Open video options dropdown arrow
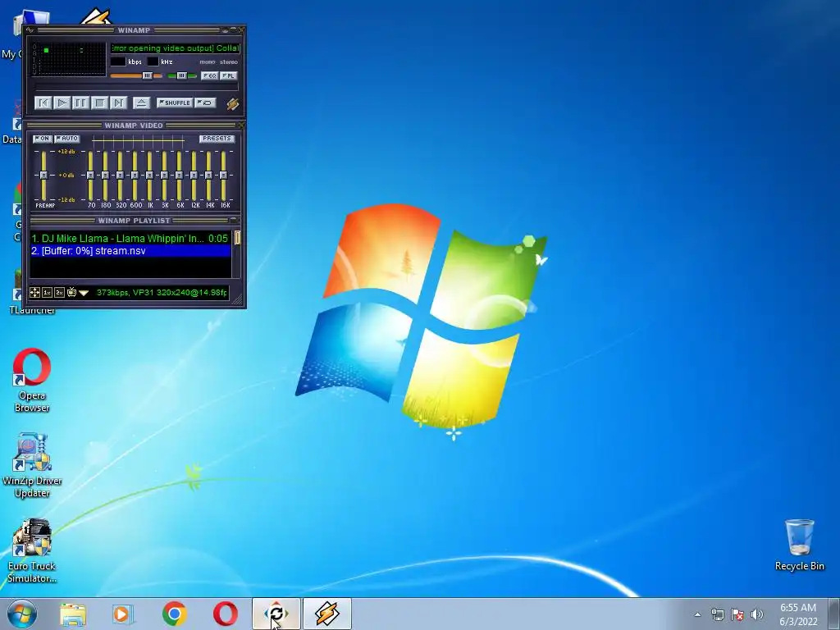 (x=84, y=293)
